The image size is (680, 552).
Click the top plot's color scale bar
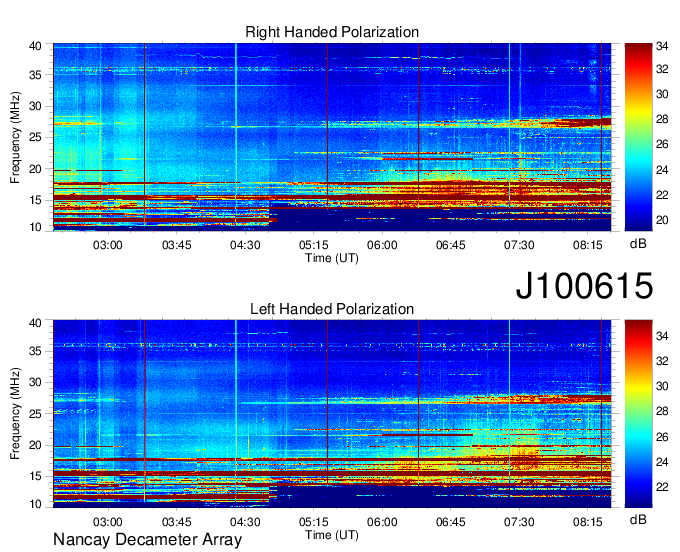638,137
